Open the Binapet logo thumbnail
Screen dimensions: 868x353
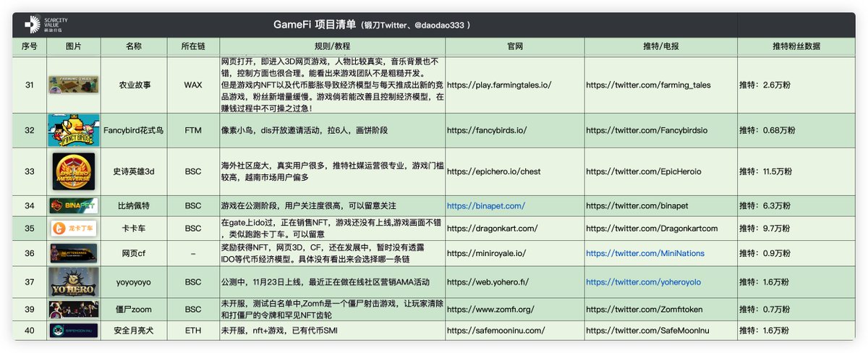point(73,206)
